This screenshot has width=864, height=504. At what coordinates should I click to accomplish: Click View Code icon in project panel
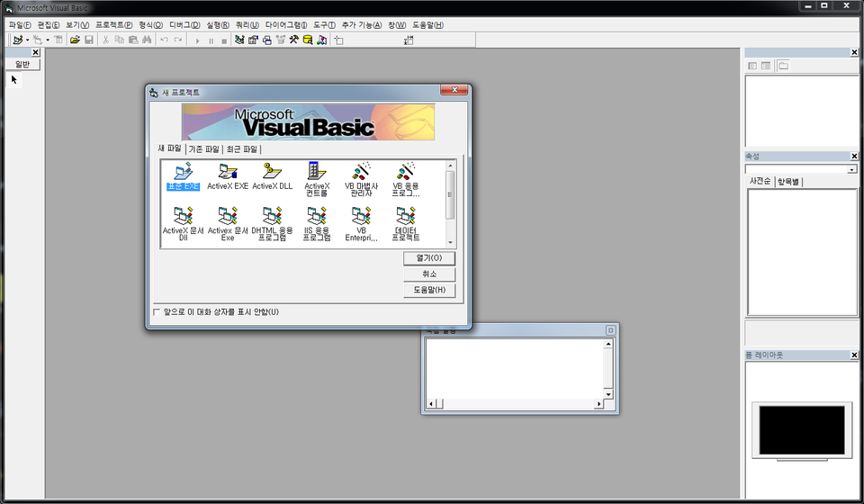752,66
